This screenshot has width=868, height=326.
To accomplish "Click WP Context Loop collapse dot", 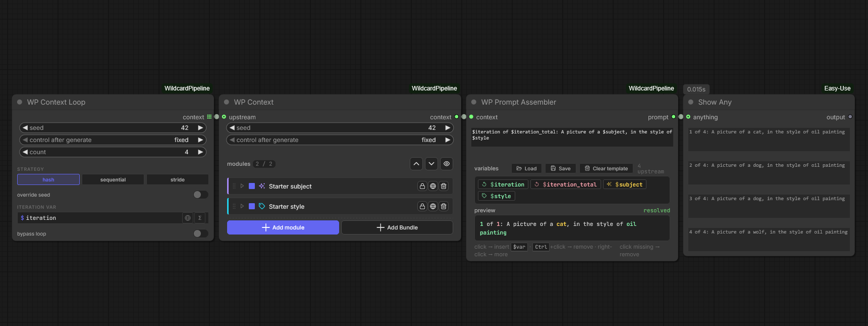I will click(20, 102).
